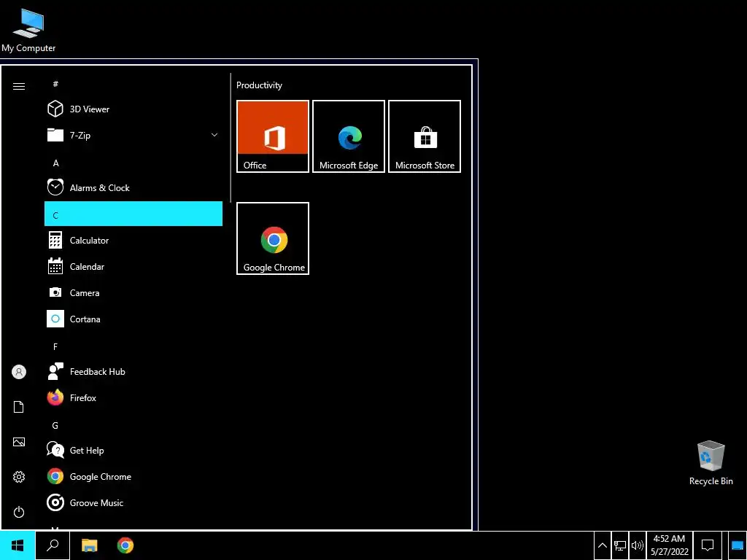Click the clock showing 4:52 AM

click(x=670, y=545)
